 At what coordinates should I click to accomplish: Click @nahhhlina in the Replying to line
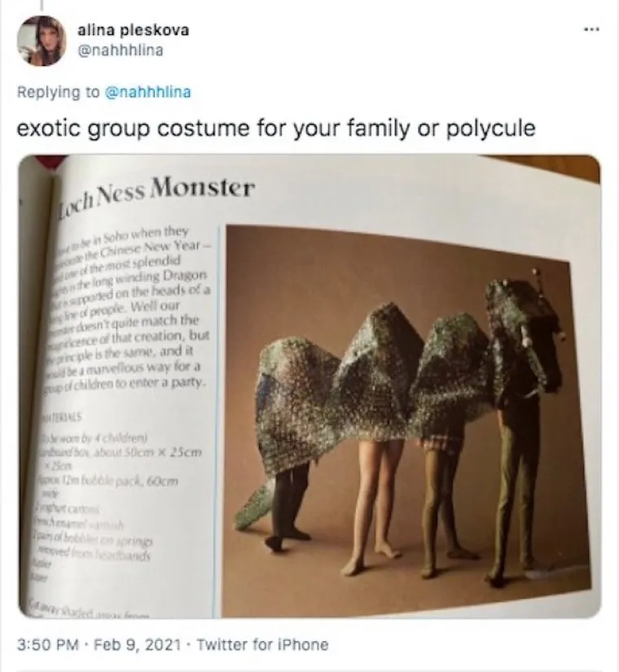148,92
